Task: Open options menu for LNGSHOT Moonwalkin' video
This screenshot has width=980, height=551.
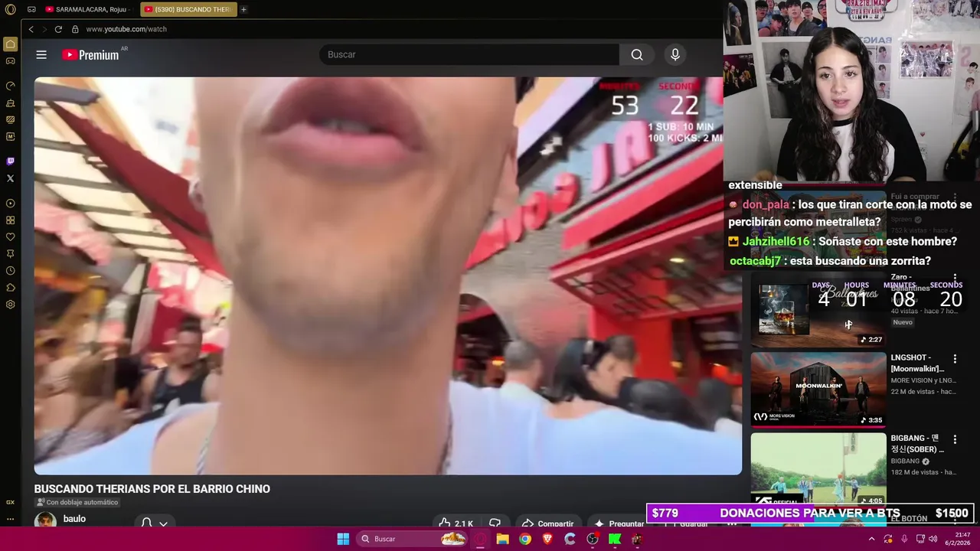Action: pos(955,358)
